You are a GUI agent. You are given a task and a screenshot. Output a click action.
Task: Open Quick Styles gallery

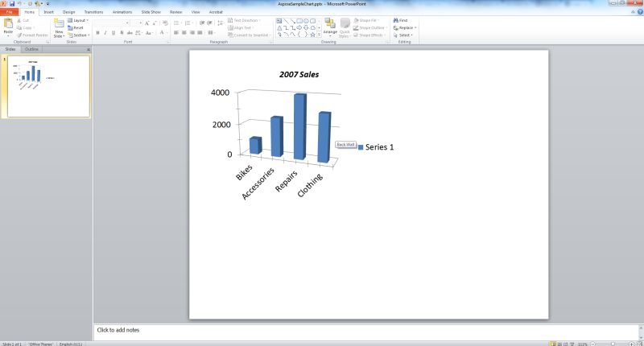pyautogui.click(x=345, y=27)
